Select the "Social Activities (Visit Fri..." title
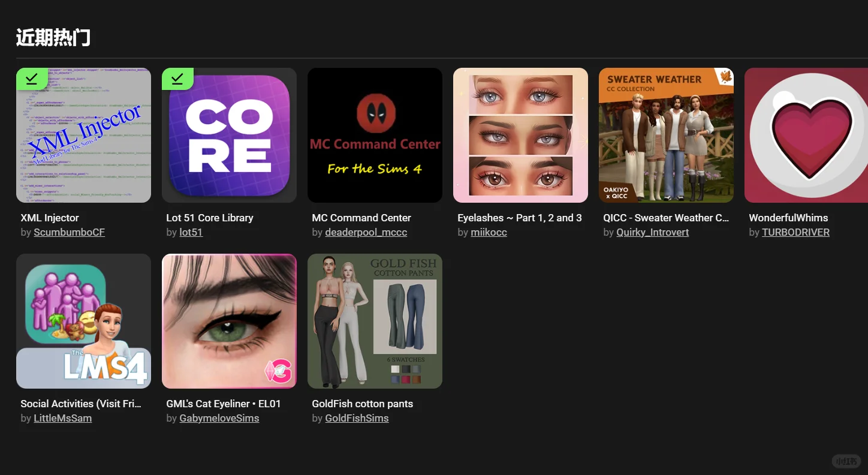Viewport: 868px width, 475px height. [x=81, y=404]
